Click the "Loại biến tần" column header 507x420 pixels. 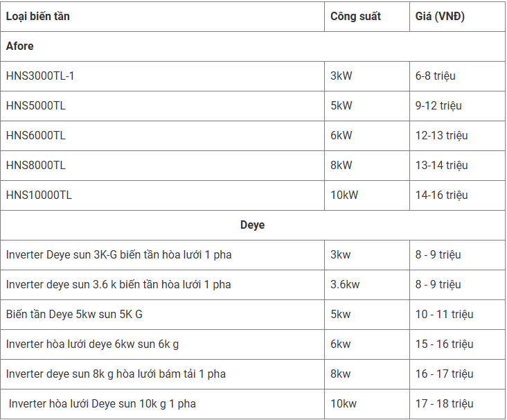(38, 17)
